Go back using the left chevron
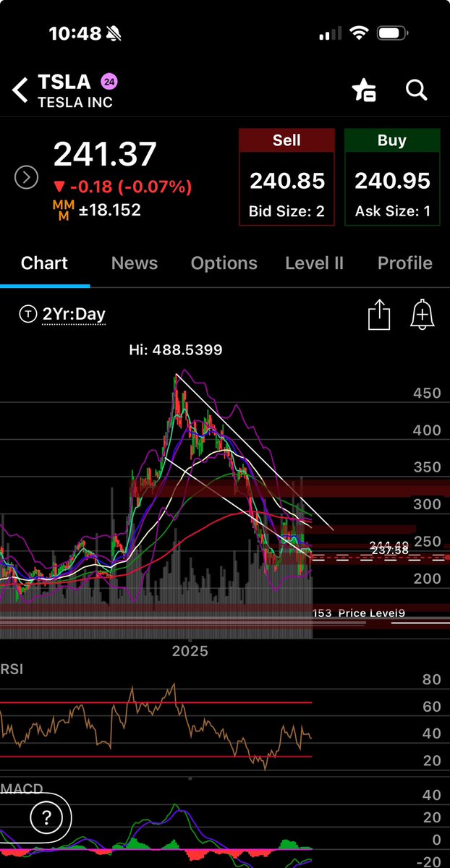This screenshot has height=868, width=450. click(x=20, y=90)
